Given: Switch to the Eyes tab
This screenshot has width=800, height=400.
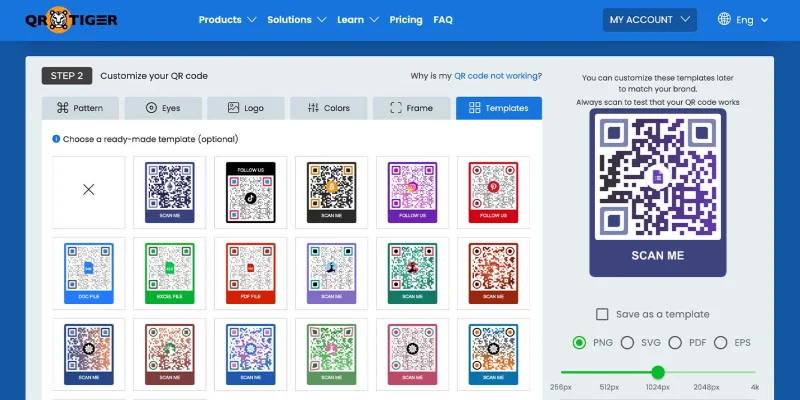Looking at the screenshot, I should [x=163, y=108].
